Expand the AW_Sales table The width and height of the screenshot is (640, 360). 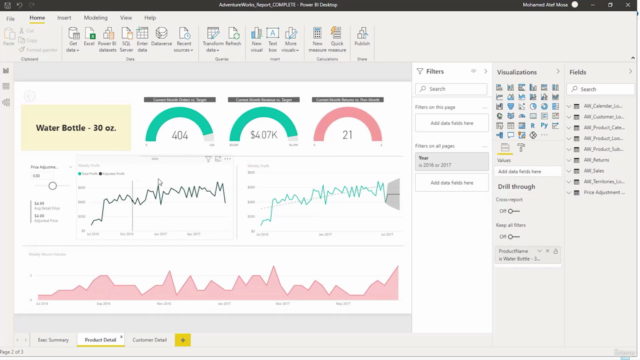coord(569,171)
